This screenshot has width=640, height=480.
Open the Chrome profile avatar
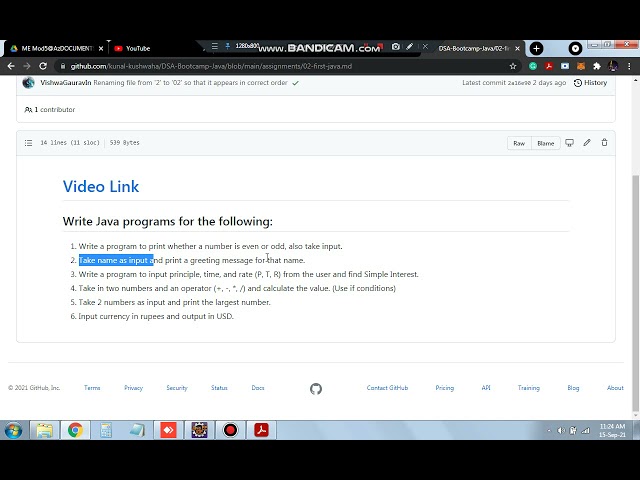[613, 66]
